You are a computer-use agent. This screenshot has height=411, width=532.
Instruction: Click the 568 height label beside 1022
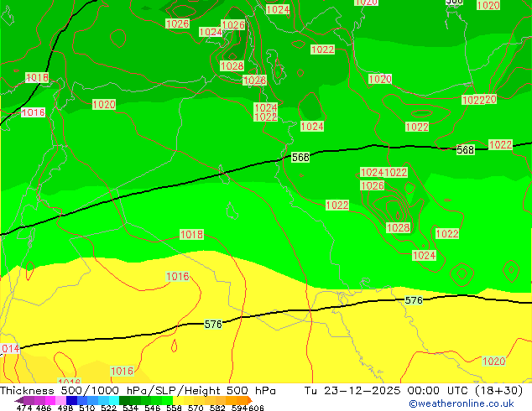coord(465,149)
